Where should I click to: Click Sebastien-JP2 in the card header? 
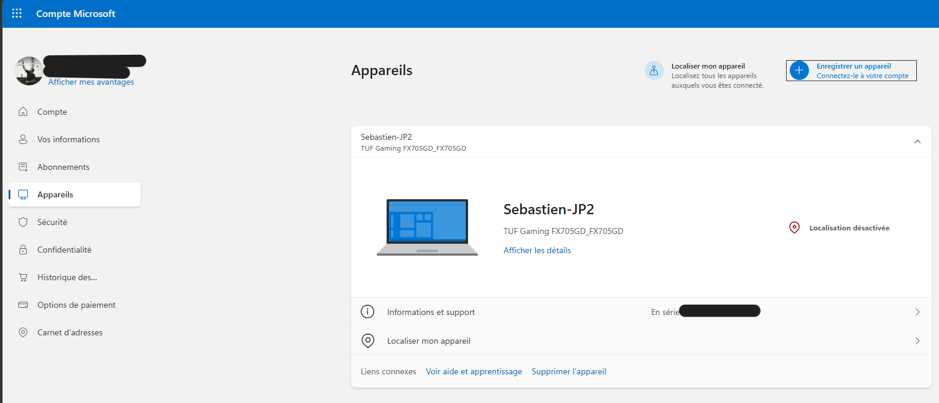(386, 137)
